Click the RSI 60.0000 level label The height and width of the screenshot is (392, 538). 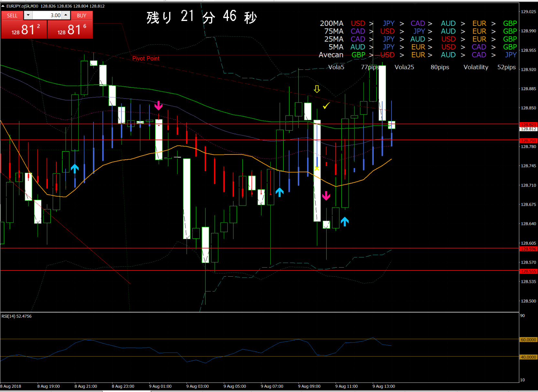point(528,340)
